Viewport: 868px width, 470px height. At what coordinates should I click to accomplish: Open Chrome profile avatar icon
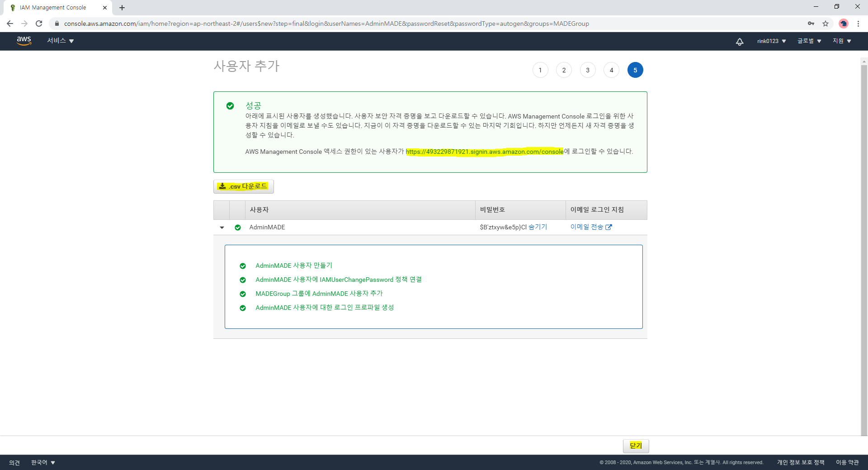click(843, 24)
